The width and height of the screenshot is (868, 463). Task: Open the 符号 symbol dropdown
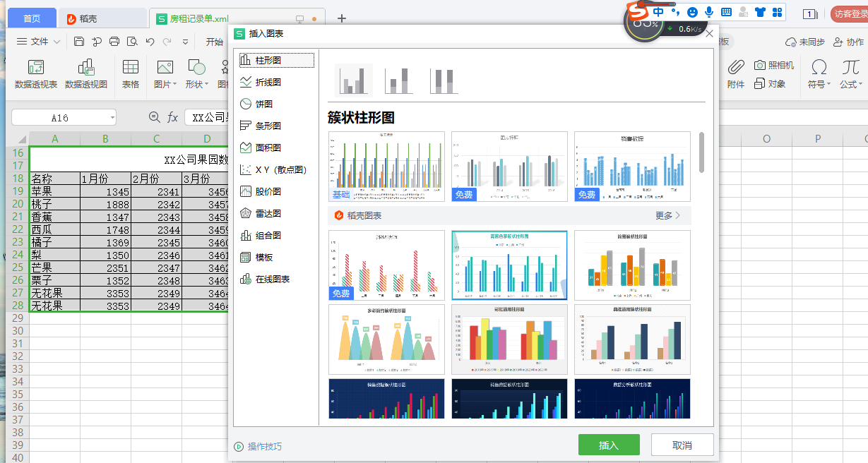(819, 75)
